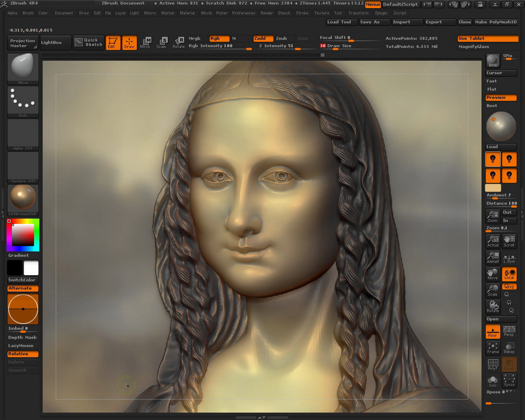Screen dimensions: 525x420
Task: Toggle XYZ rotation mode
Action: coord(509,286)
